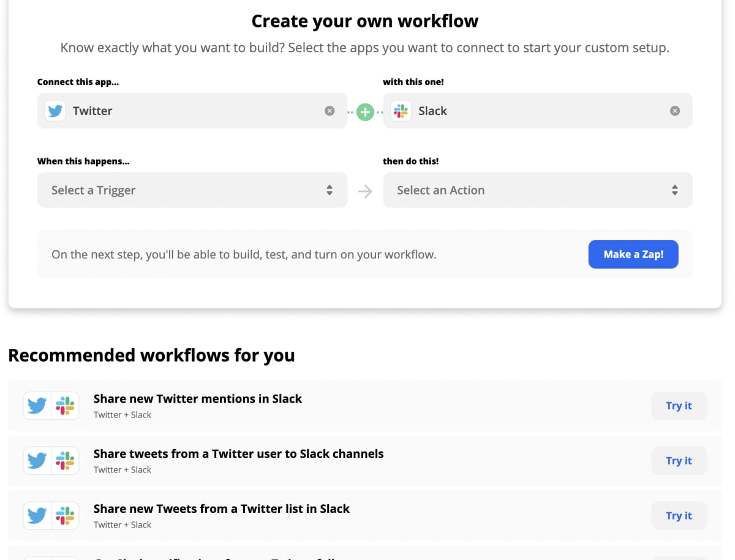
Task: Click Twitter icon in mentions workflow row
Action: click(37, 406)
